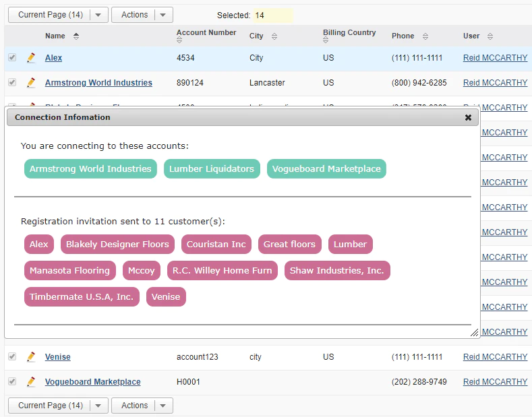This screenshot has height=417, width=532.
Task: Uncheck the checkbox for the Alex row
Action: click(x=12, y=57)
